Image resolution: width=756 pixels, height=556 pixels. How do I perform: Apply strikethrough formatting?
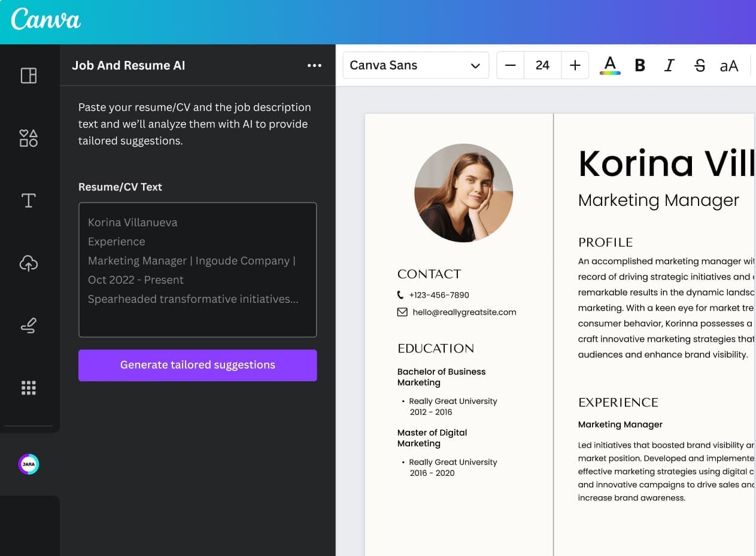(699, 65)
